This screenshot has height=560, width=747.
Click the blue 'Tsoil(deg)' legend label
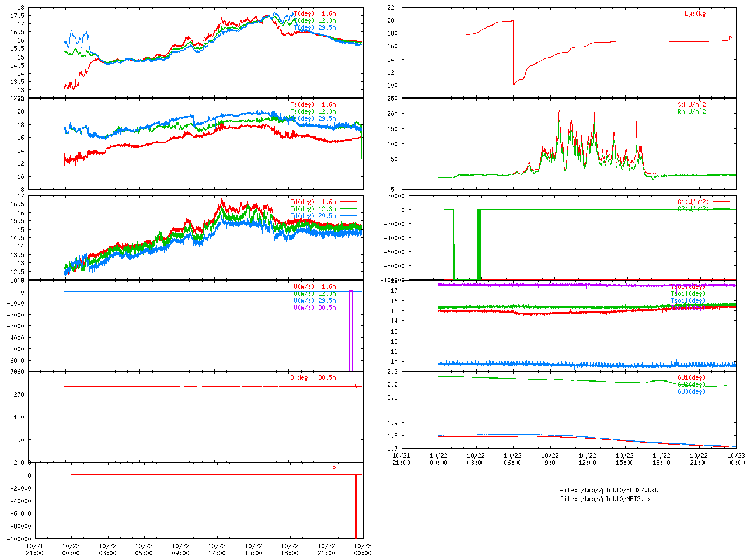pyautogui.click(x=688, y=300)
